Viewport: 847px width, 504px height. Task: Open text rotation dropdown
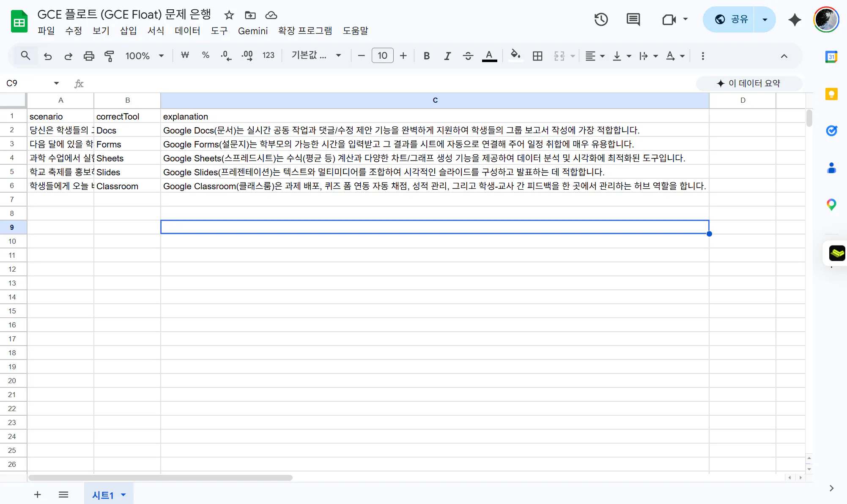[x=675, y=56]
